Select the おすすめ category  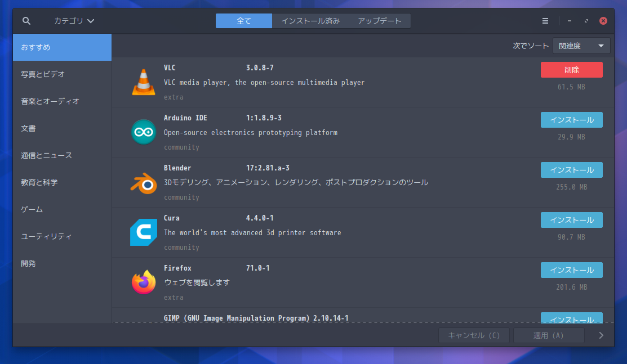coord(62,47)
